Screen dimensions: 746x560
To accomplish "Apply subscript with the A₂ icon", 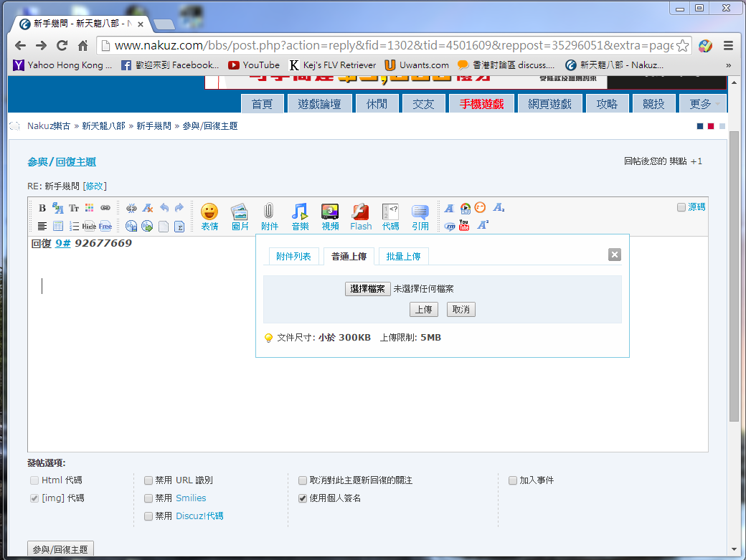I will 498,208.
